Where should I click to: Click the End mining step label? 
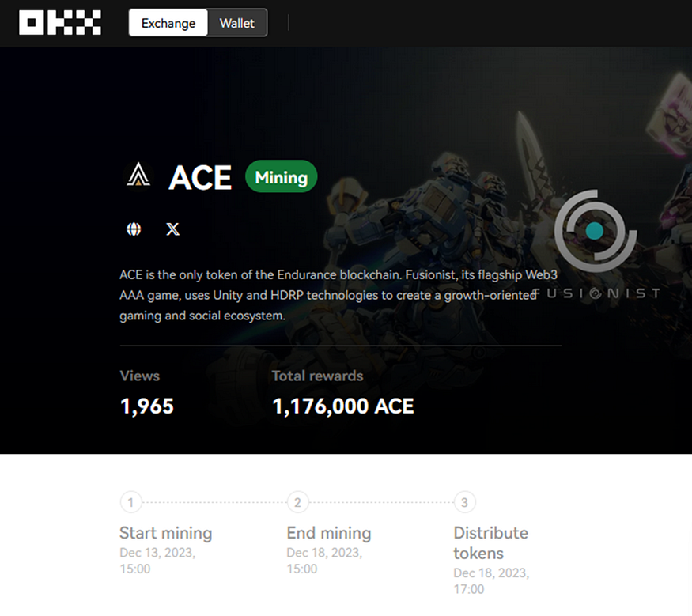click(x=329, y=533)
